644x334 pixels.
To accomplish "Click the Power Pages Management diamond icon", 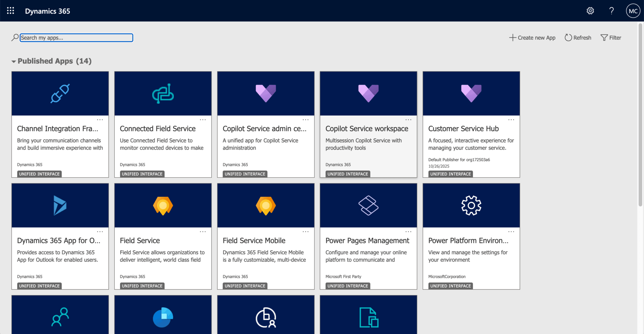I will [x=368, y=206].
